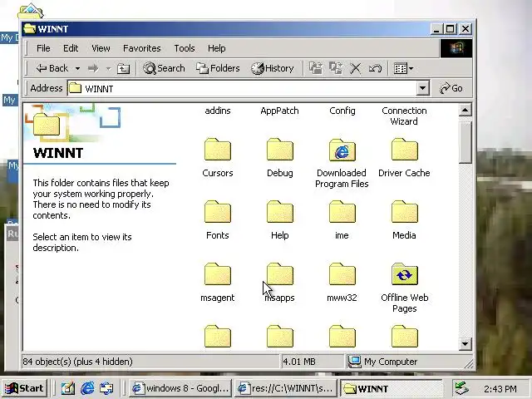Open the Back history dropdown arrow

click(77, 68)
